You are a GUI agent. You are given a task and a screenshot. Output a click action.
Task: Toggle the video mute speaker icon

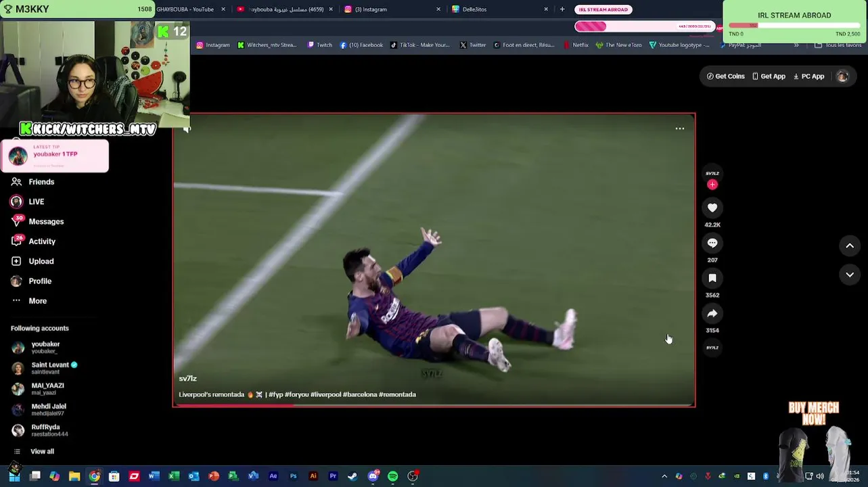point(187,129)
